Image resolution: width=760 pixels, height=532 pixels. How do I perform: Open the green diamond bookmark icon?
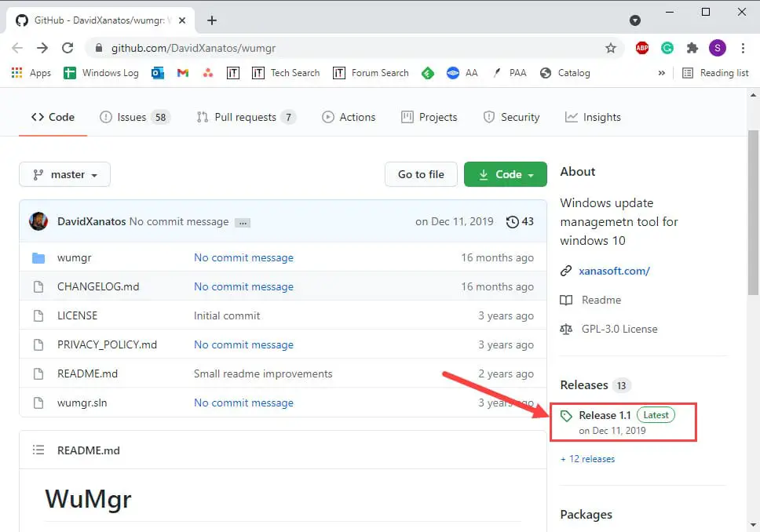[x=427, y=73]
